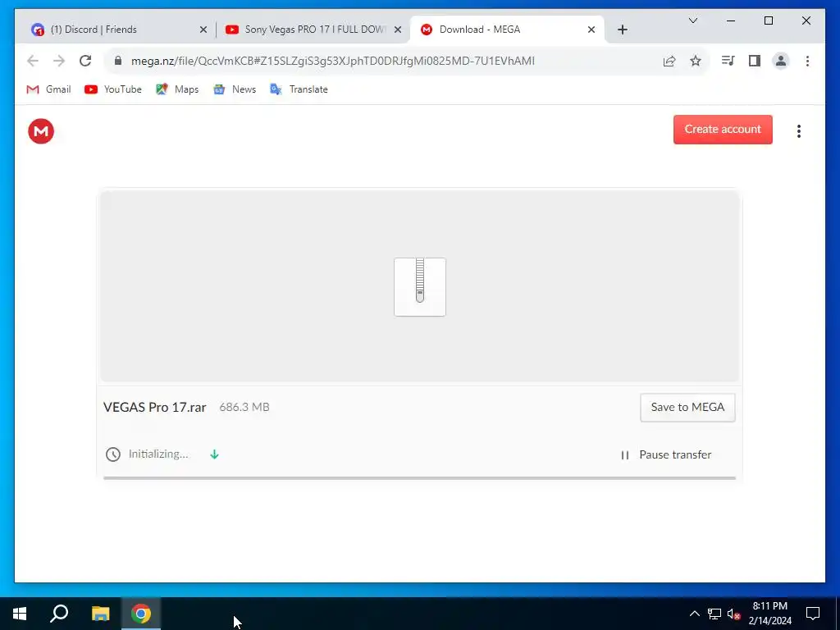Open Windows Start menu

coord(20,614)
